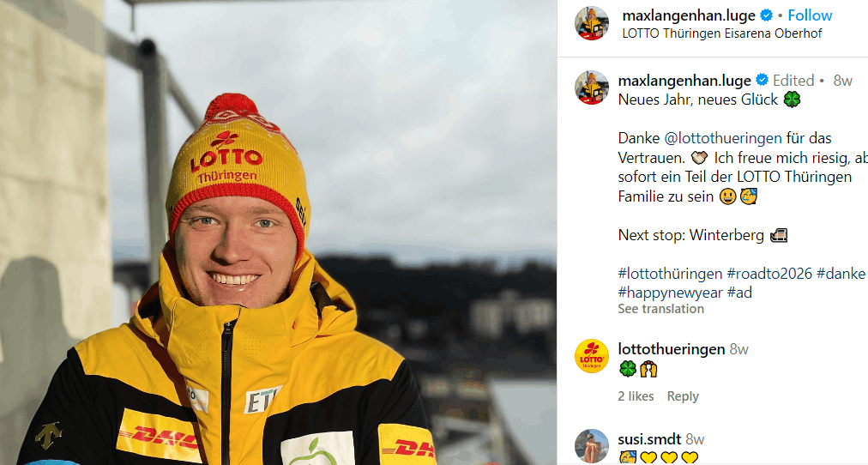The height and width of the screenshot is (465, 868).
Task: Reply to the lottothueringen comment
Action: pos(683,396)
